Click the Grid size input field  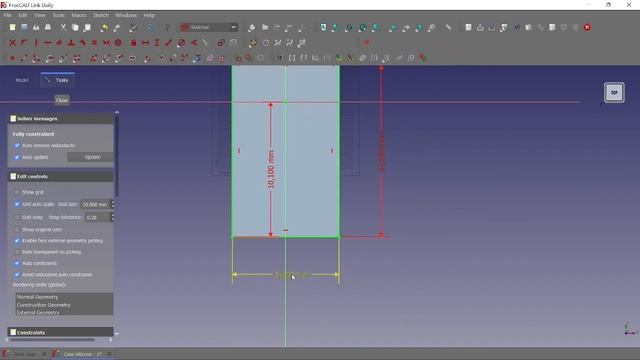[95, 204]
